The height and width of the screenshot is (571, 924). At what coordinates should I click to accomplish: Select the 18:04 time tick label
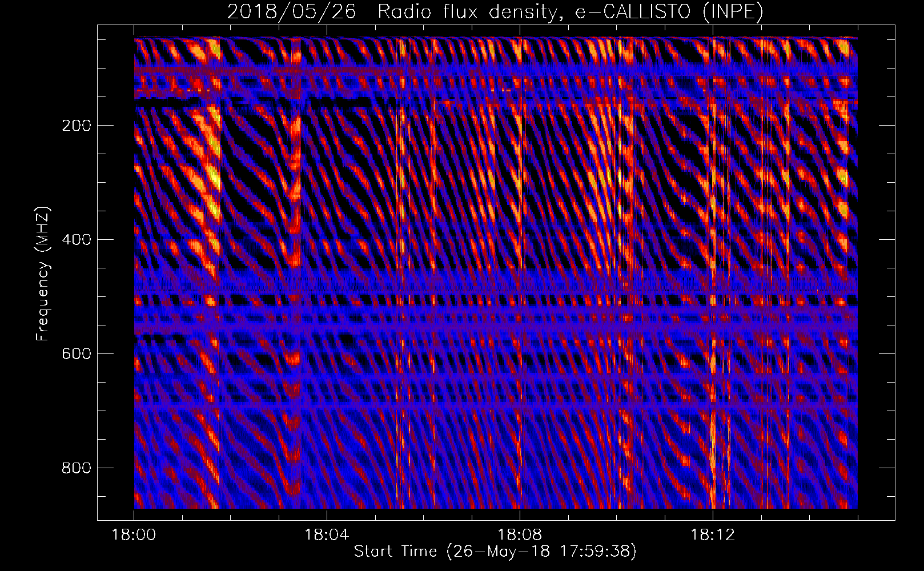point(326,535)
